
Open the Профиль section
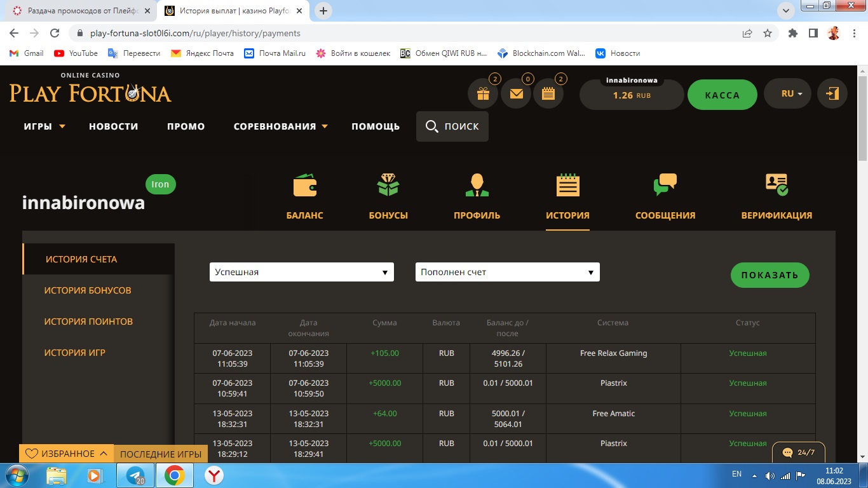coord(477,197)
